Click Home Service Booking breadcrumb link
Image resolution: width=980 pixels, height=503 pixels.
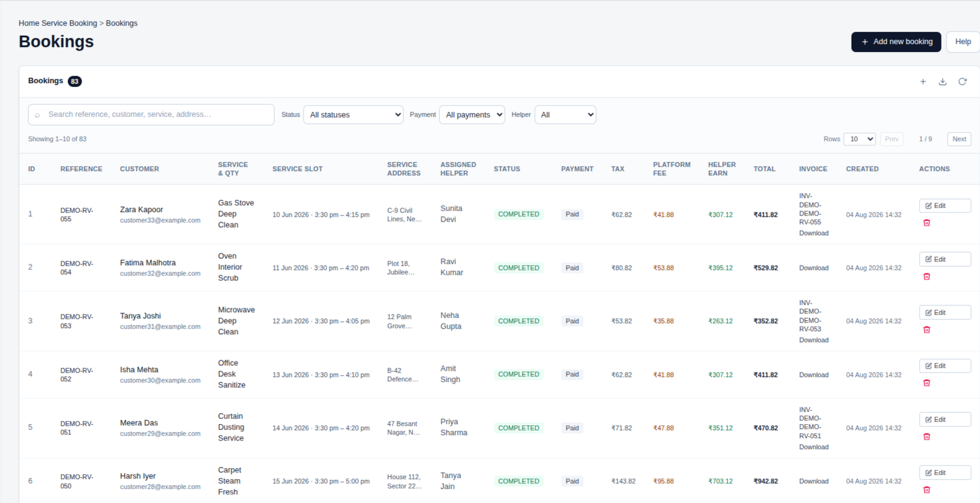pos(58,23)
